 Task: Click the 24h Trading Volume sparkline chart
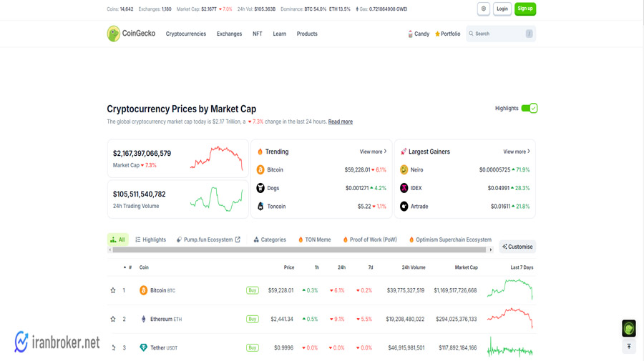tap(216, 199)
